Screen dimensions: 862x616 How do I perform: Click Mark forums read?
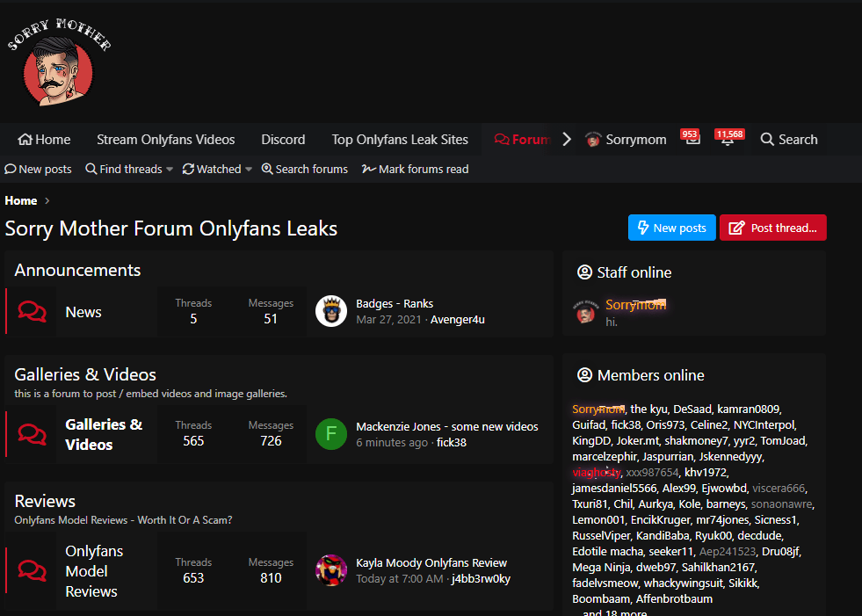(415, 170)
